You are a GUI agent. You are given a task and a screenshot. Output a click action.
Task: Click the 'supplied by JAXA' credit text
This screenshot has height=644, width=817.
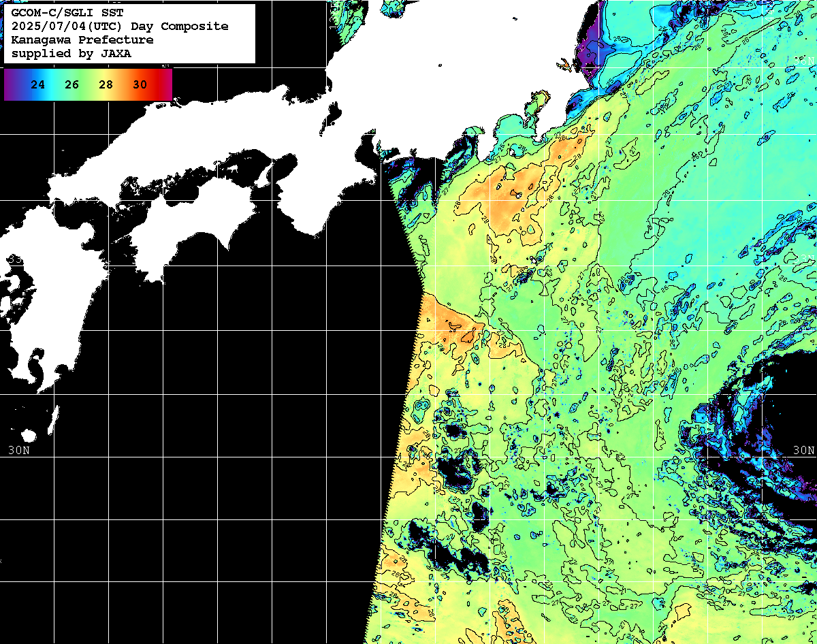pos(71,54)
